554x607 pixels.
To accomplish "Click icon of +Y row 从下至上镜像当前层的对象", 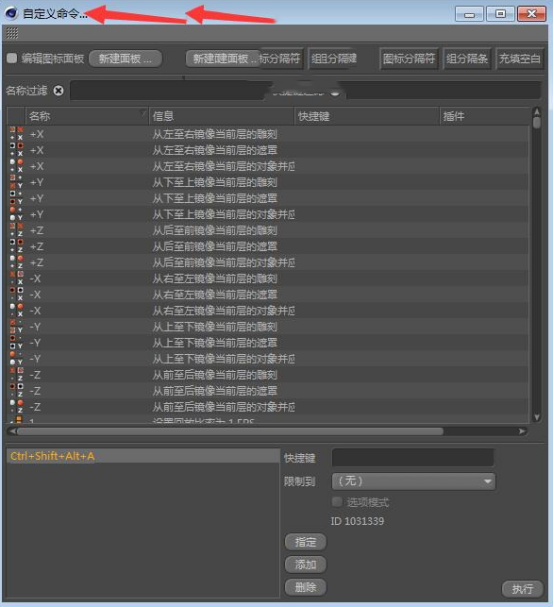I will click(x=16, y=214).
